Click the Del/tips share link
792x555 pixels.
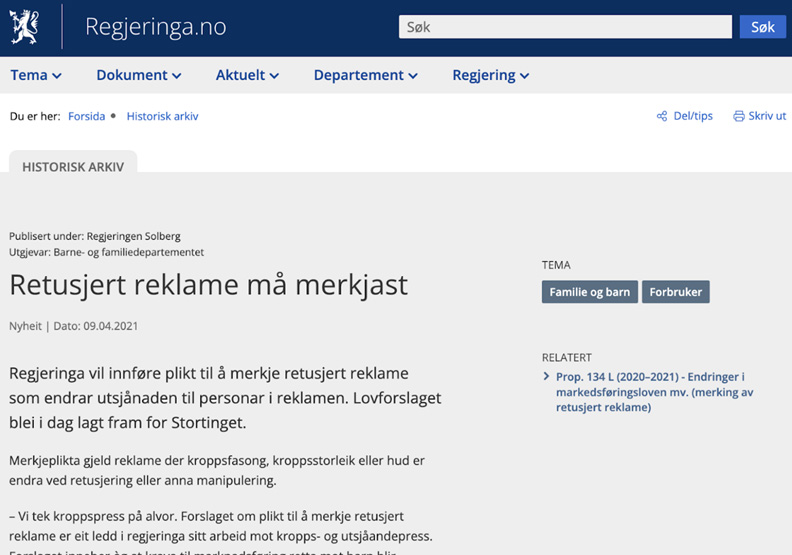pos(693,116)
